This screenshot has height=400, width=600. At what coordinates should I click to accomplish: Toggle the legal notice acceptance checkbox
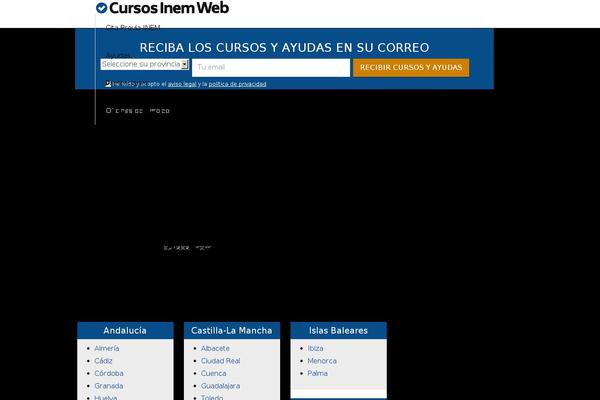108,84
